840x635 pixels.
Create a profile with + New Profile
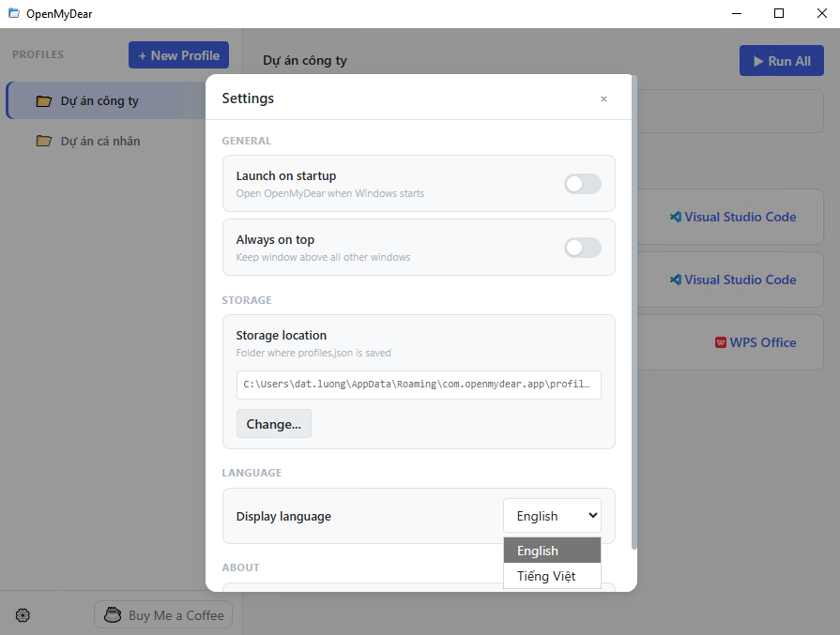click(178, 55)
